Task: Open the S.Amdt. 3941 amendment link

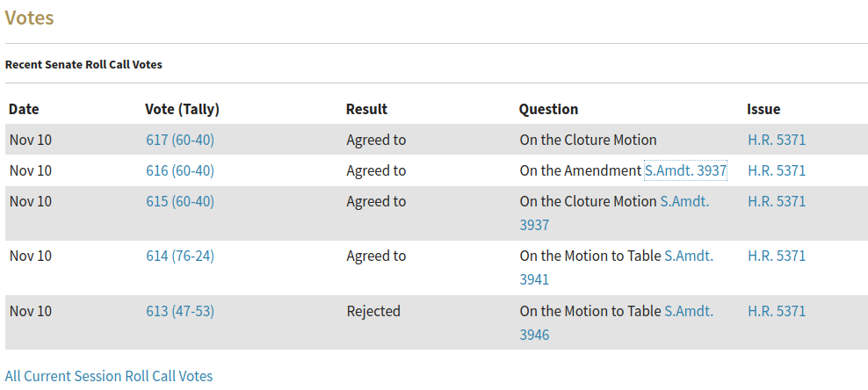Action: point(688,256)
